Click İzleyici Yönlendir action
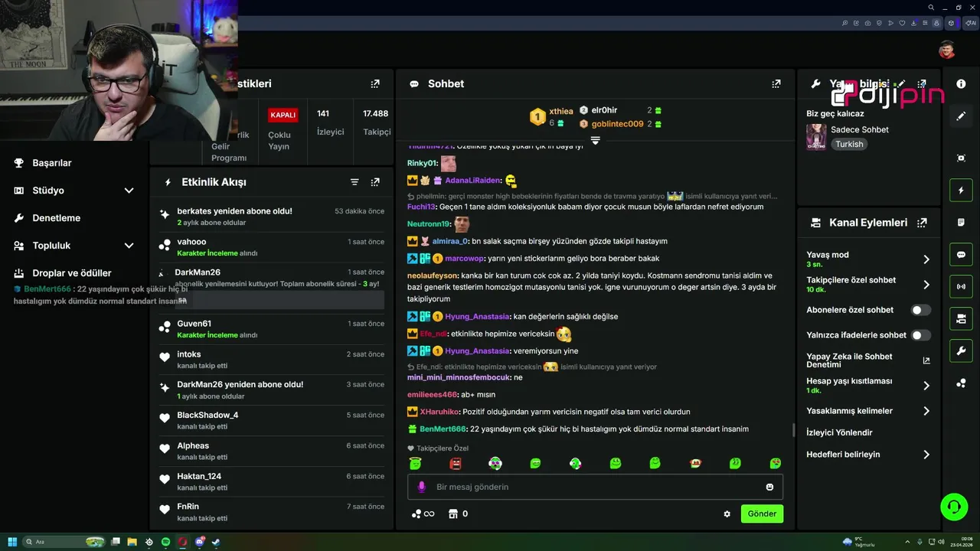 (839, 432)
